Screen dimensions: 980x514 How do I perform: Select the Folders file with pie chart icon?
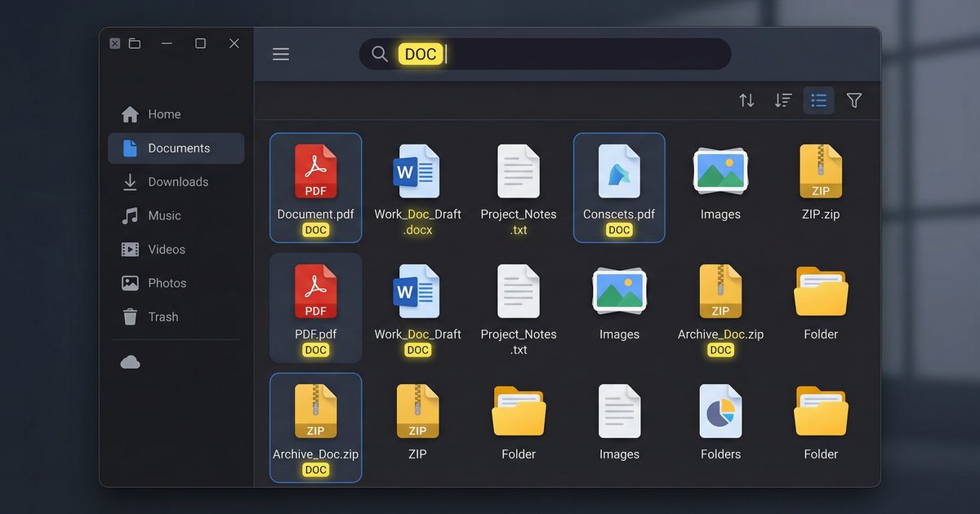[720, 422]
